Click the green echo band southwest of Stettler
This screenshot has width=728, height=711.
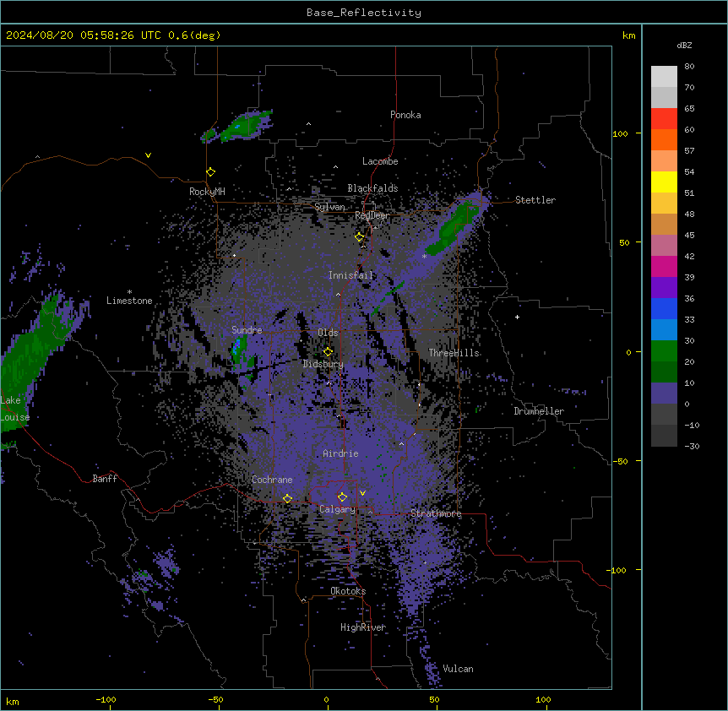coord(453,227)
